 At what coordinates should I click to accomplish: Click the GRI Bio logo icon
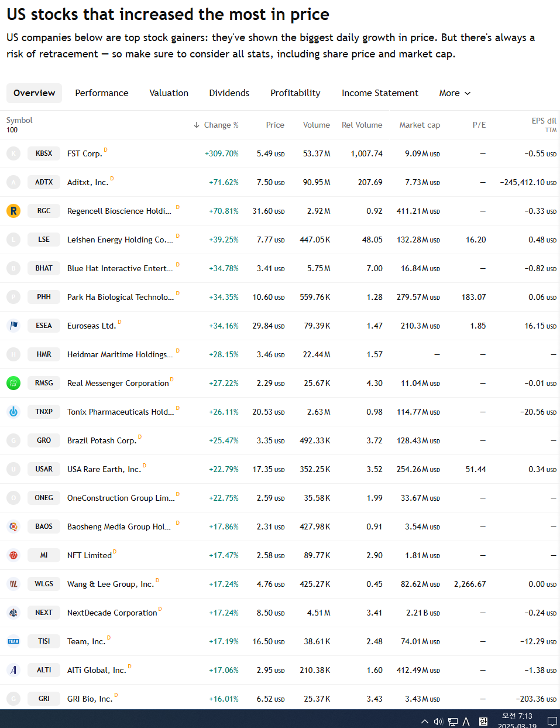13,699
